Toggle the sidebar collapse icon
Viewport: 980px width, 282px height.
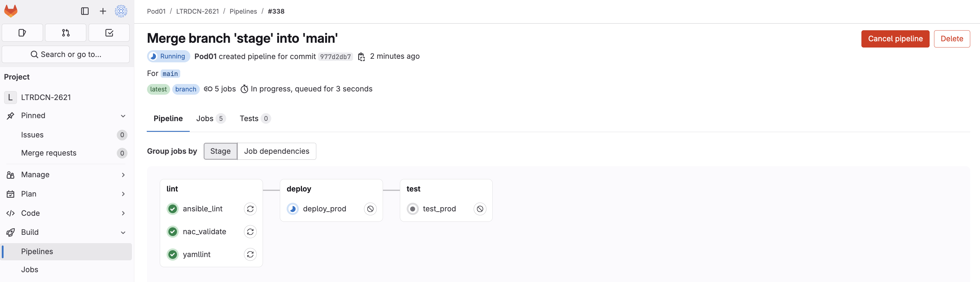(85, 11)
